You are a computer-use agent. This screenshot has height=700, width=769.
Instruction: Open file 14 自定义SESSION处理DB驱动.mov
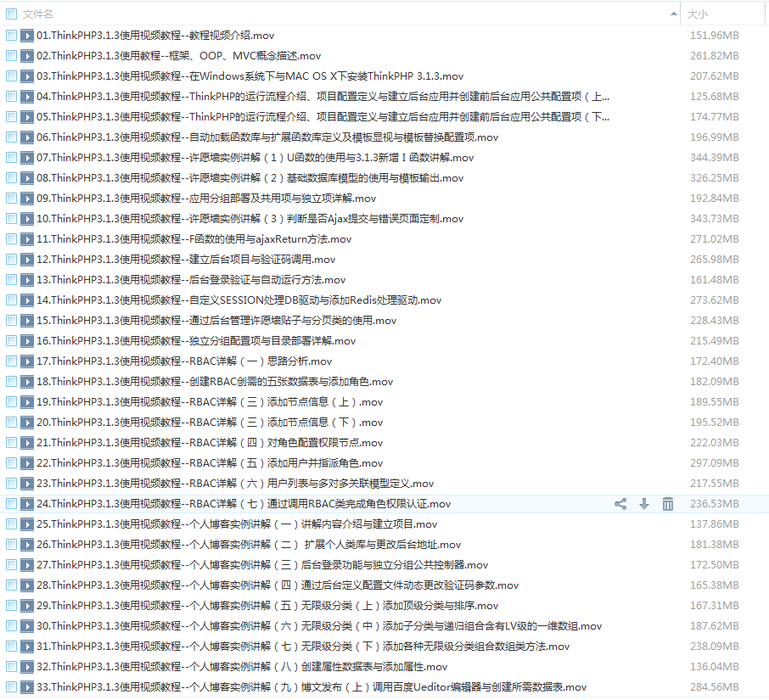click(x=239, y=300)
